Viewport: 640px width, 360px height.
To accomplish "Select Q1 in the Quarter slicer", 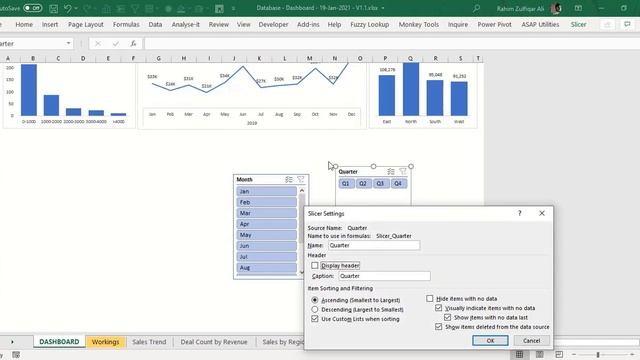I will 346,183.
